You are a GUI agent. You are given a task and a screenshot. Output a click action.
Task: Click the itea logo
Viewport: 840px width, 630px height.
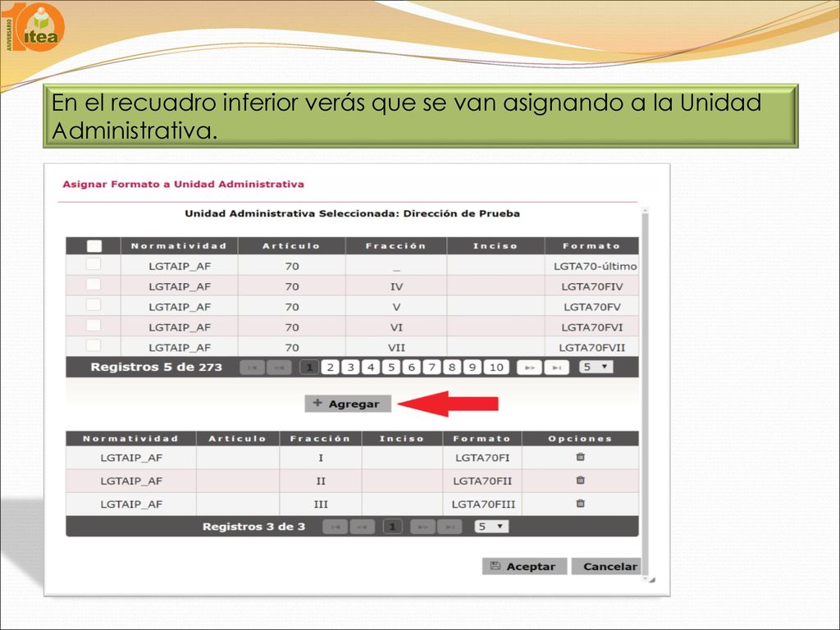tap(34, 27)
